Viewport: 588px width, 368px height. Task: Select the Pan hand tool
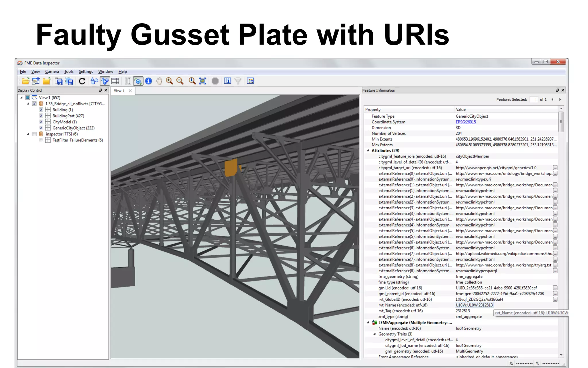pos(159,81)
